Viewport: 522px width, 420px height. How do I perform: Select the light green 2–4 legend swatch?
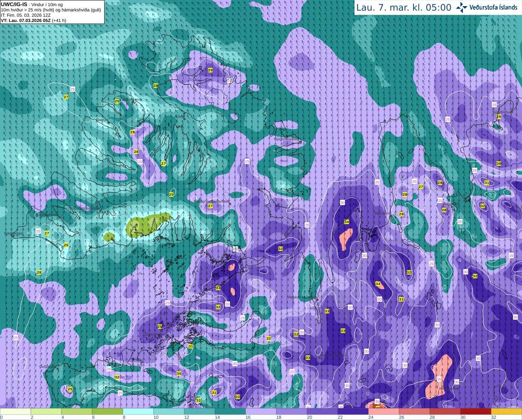point(46,411)
